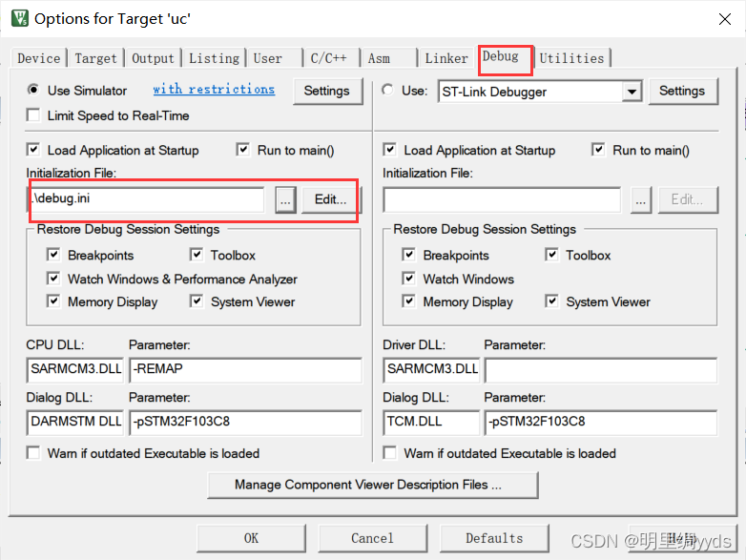Reset options with Defaults button

494,538
